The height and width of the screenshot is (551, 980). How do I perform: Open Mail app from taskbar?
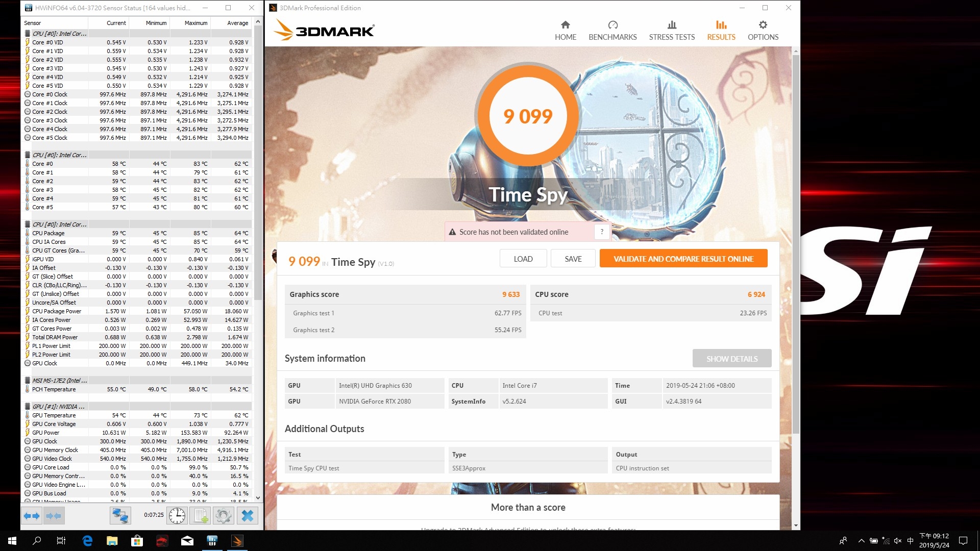tap(187, 541)
